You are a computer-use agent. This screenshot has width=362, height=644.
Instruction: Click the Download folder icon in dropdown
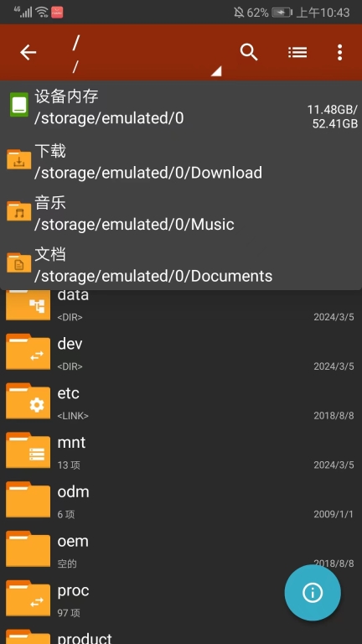pyautogui.click(x=19, y=160)
